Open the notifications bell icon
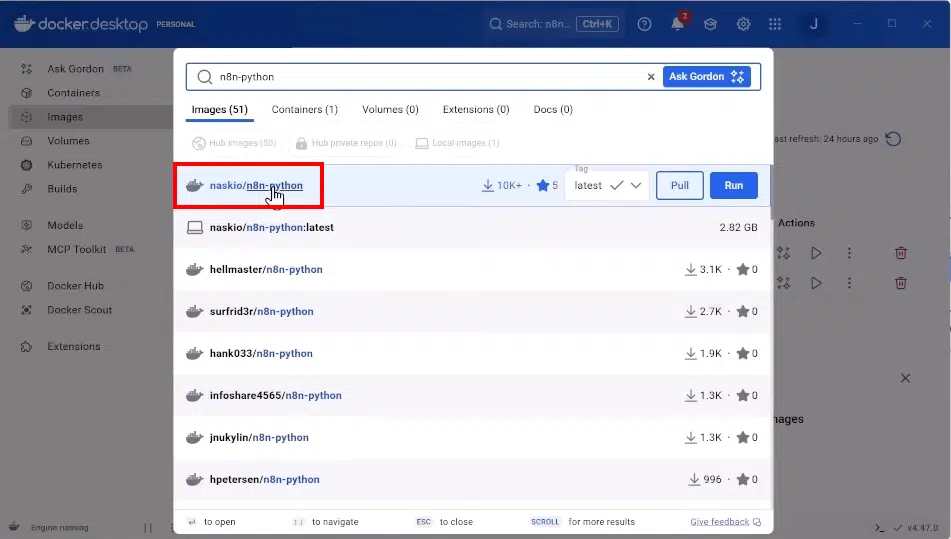The image size is (951, 539). pos(677,24)
